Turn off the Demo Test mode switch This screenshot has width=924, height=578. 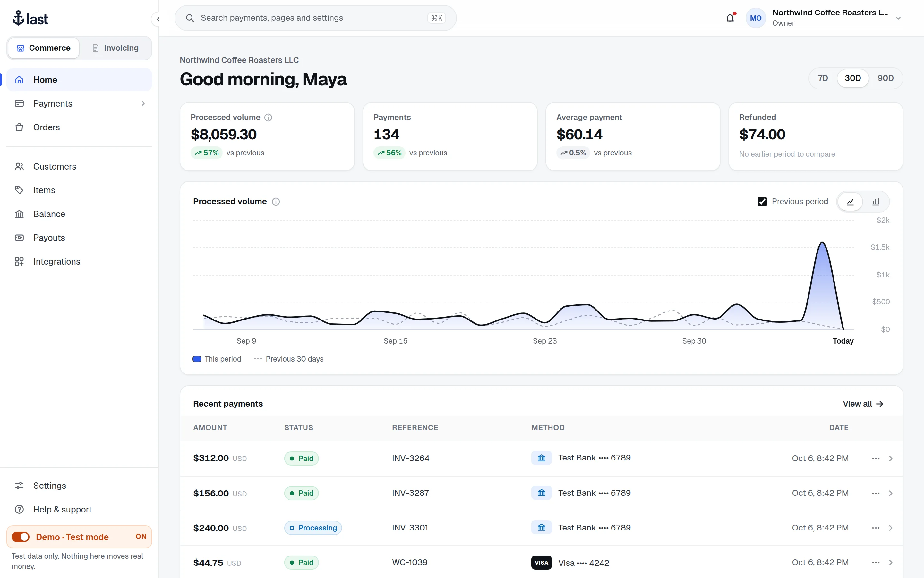point(21,537)
